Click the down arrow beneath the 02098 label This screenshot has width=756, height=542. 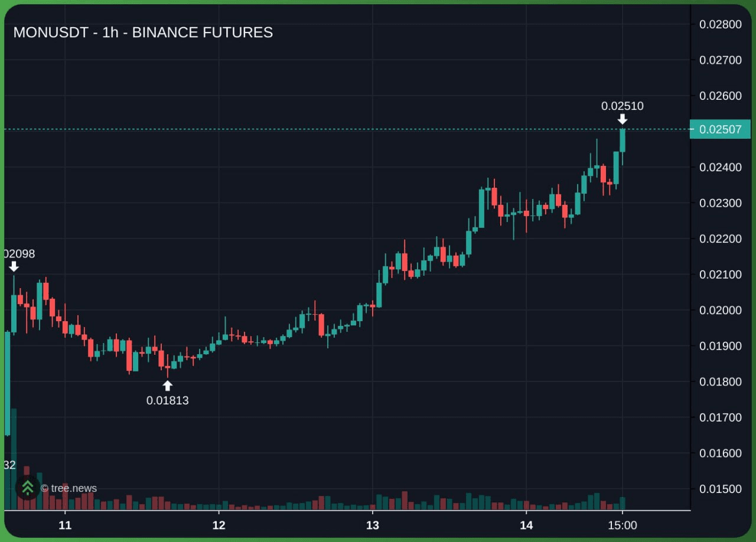tap(14, 266)
